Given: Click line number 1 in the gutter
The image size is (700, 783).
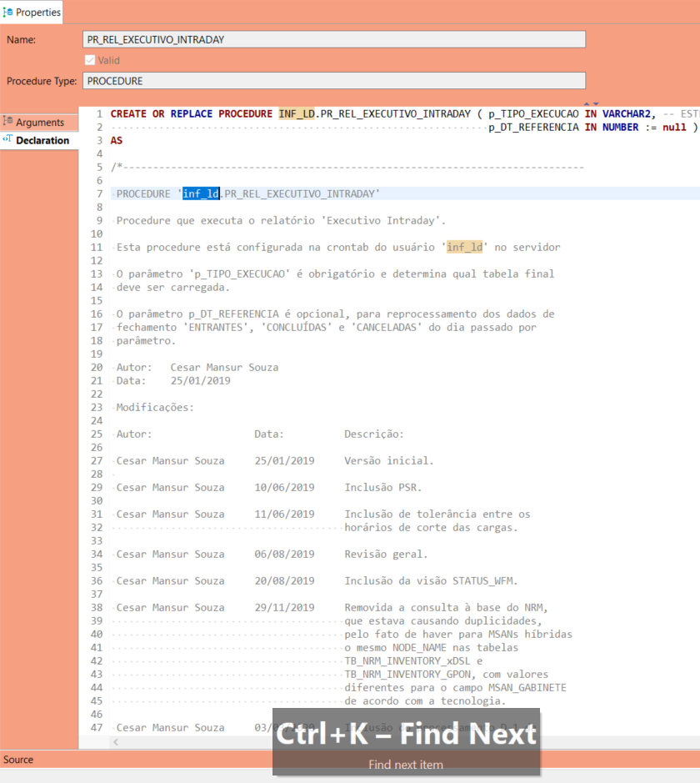Looking at the screenshot, I should coord(99,113).
